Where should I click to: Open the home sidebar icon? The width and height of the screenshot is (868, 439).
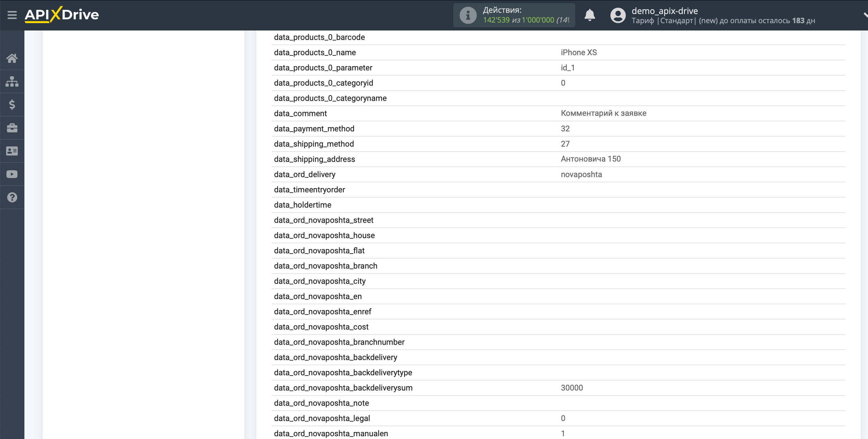click(x=12, y=58)
